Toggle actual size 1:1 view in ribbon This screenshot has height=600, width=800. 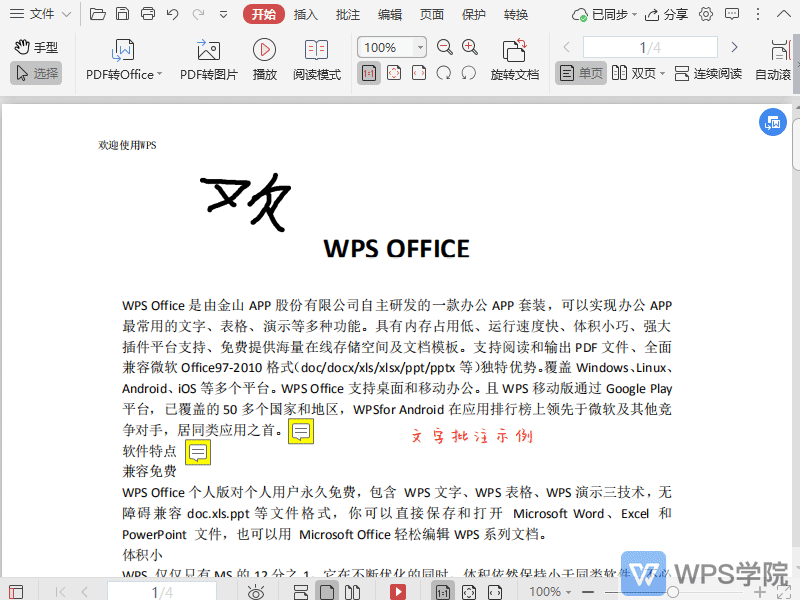(x=369, y=73)
